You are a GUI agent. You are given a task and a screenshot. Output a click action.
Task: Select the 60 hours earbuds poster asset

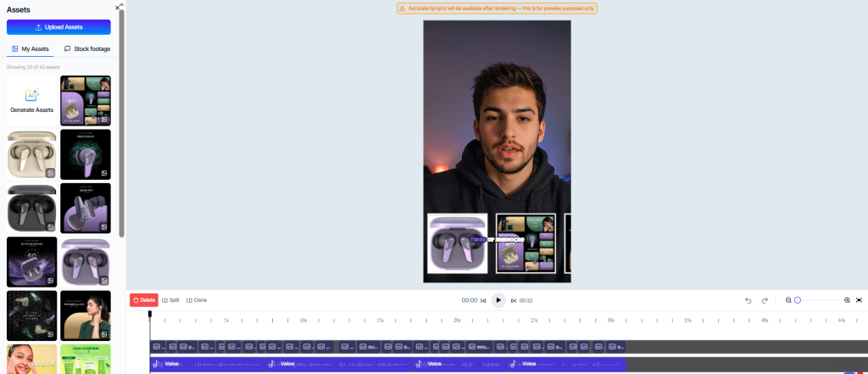pyautogui.click(x=31, y=262)
